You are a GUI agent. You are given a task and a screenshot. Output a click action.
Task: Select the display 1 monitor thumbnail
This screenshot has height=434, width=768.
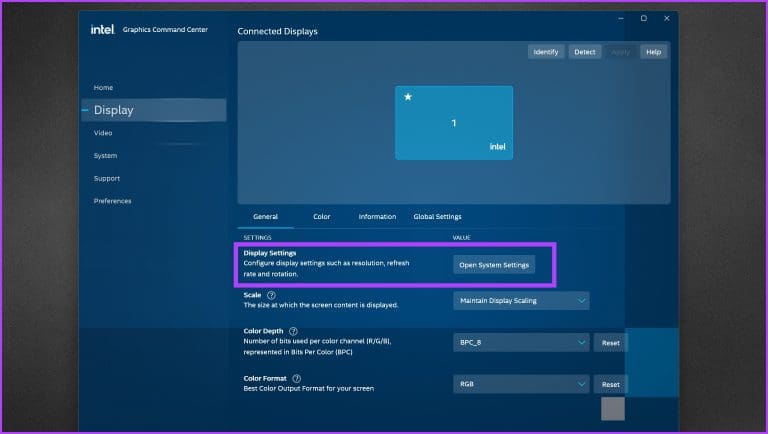click(x=453, y=123)
